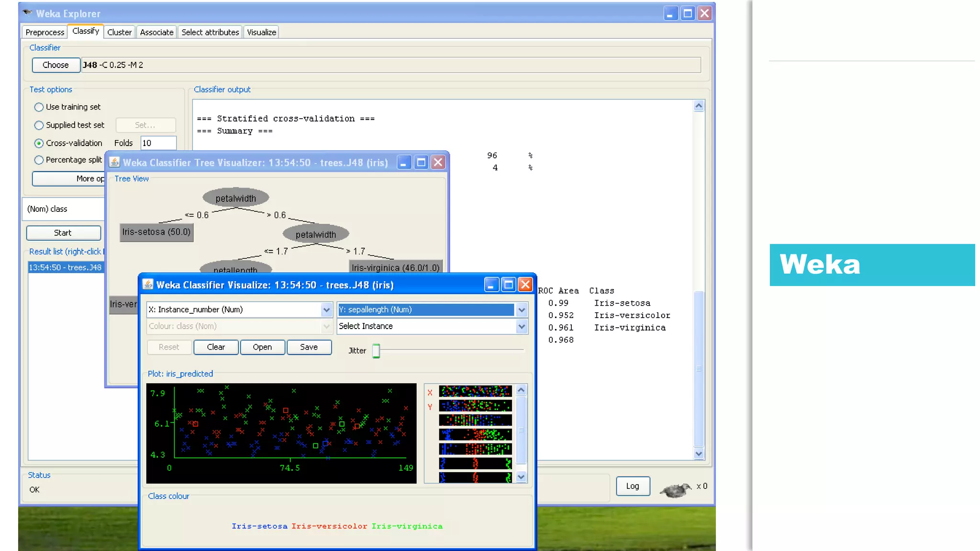
Task: Open the Select Instance dropdown
Action: point(522,327)
